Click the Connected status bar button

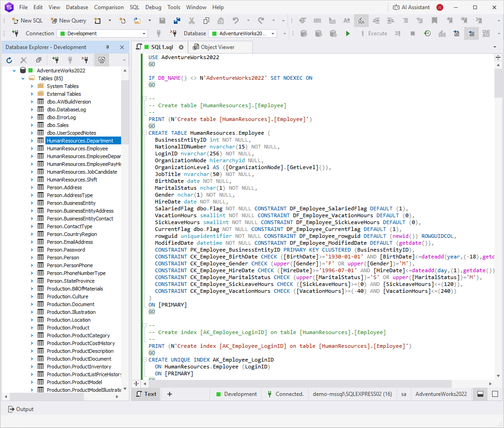click(285, 394)
